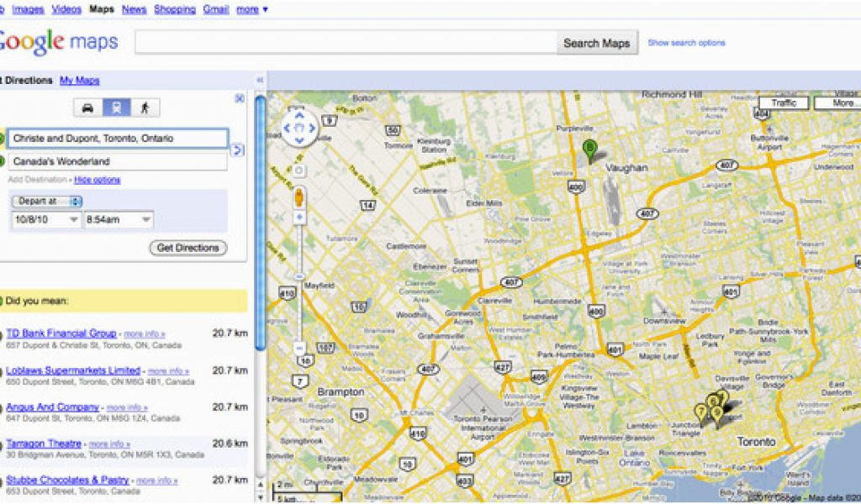The height and width of the screenshot is (504, 861).
Task: Click the results panel scroll-up arrow
Action: click(261, 485)
